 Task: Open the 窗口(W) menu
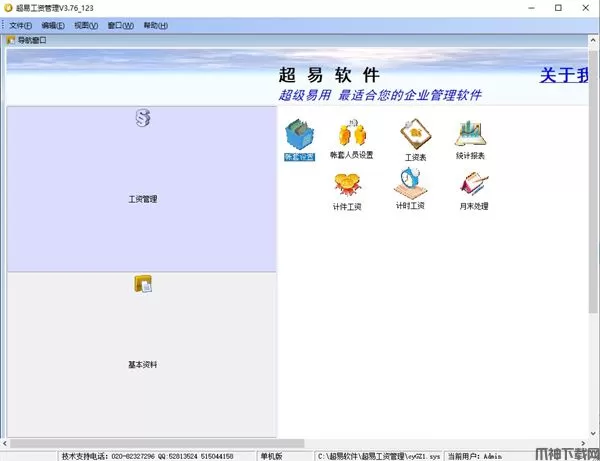(121, 26)
